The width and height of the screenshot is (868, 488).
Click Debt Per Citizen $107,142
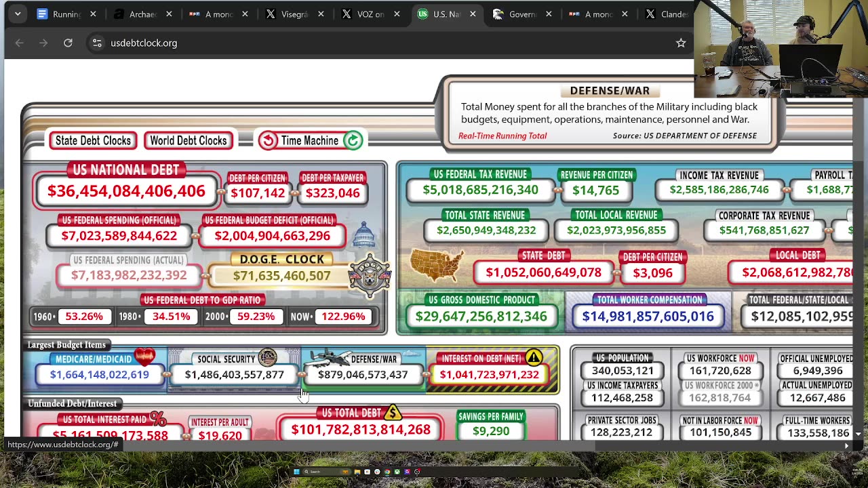click(258, 193)
